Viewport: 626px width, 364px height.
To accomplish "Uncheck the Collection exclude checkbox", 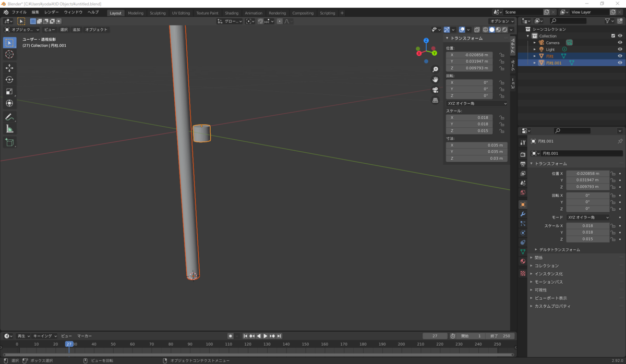I will pyautogui.click(x=613, y=36).
